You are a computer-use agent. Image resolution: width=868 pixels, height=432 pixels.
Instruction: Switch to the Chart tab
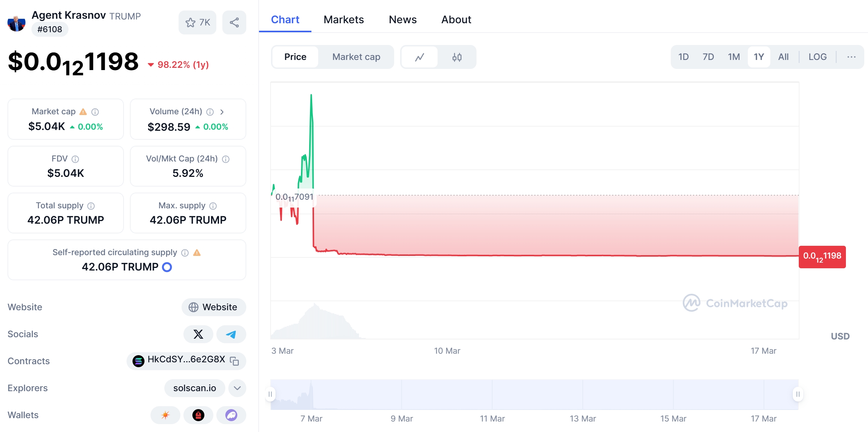pyautogui.click(x=285, y=19)
